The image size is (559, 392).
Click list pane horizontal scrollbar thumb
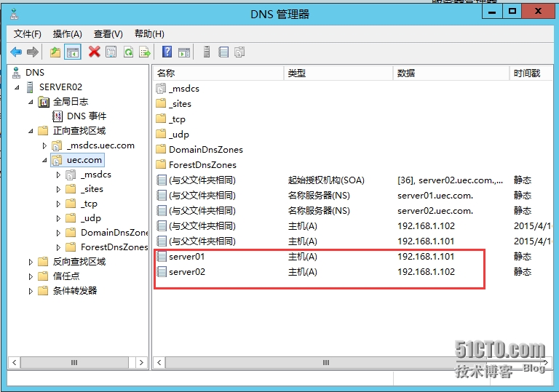(325, 362)
